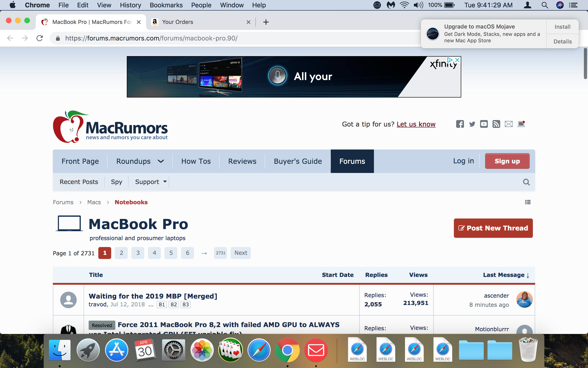588x368 pixels.
Task: Open Notification Center list icon in menu bar
Action: pyautogui.click(x=574, y=5)
